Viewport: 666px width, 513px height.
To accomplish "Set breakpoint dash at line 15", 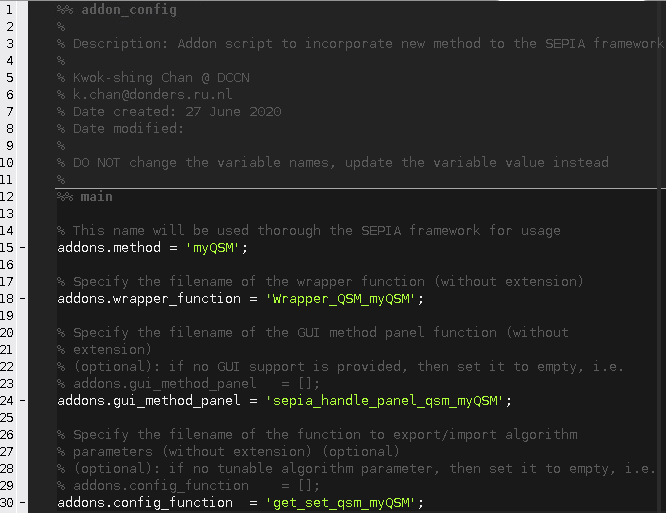I will click(x=22, y=248).
